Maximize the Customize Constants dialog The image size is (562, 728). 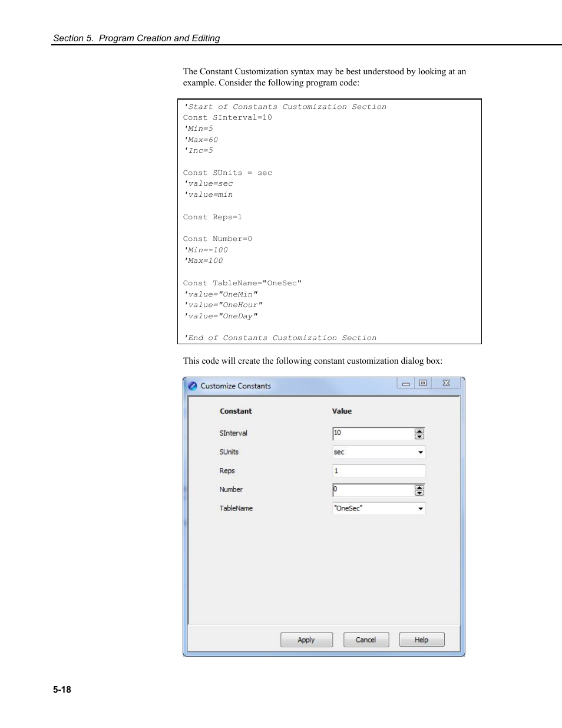(x=423, y=383)
